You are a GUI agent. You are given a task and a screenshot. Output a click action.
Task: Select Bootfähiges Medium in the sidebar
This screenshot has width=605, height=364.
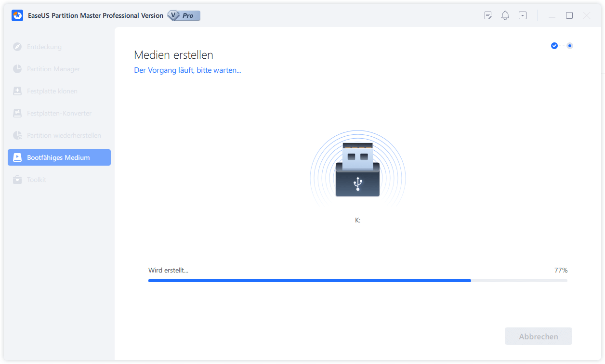[x=59, y=157]
